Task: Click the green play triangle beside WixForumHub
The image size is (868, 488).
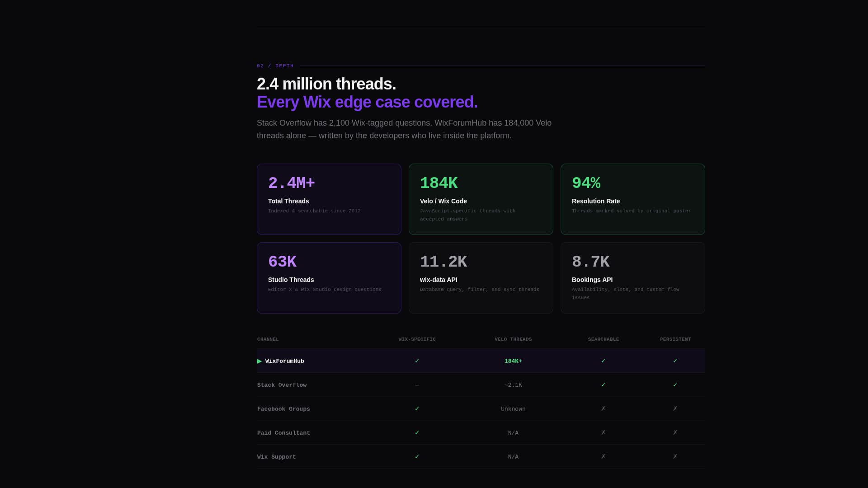Action: (x=259, y=361)
